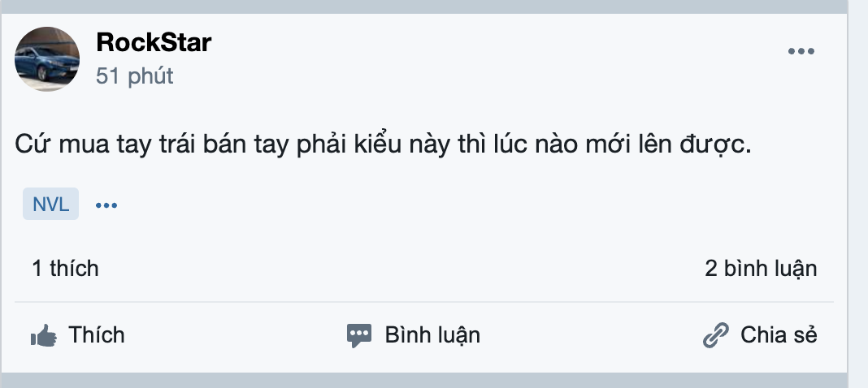Open the RockStar author profile name
This screenshot has height=388, width=868.
point(154,42)
